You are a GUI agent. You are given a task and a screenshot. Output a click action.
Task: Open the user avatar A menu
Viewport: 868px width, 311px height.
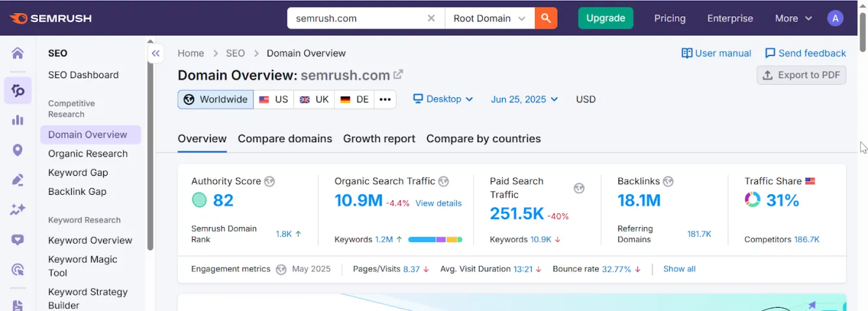tap(835, 18)
